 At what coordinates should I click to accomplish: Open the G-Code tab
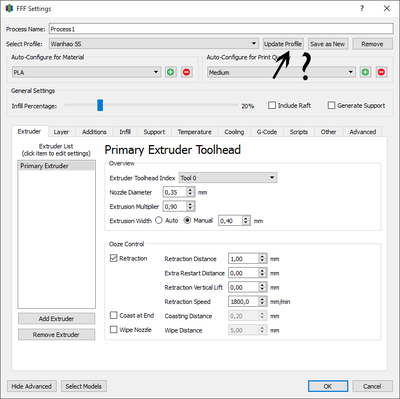(267, 132)
